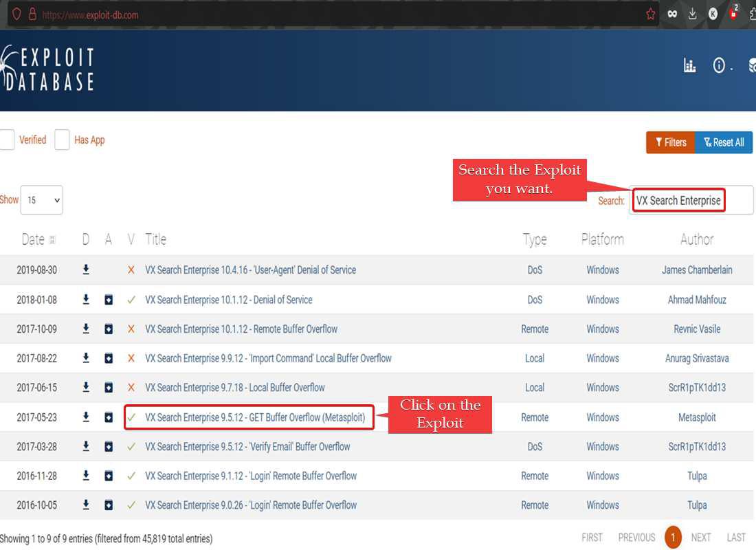Download the 2017-06-15 Local Buffer Overflow exploit
Viewport: 756px width, 550px height.
pyautogui.click(x=86, y=388)
